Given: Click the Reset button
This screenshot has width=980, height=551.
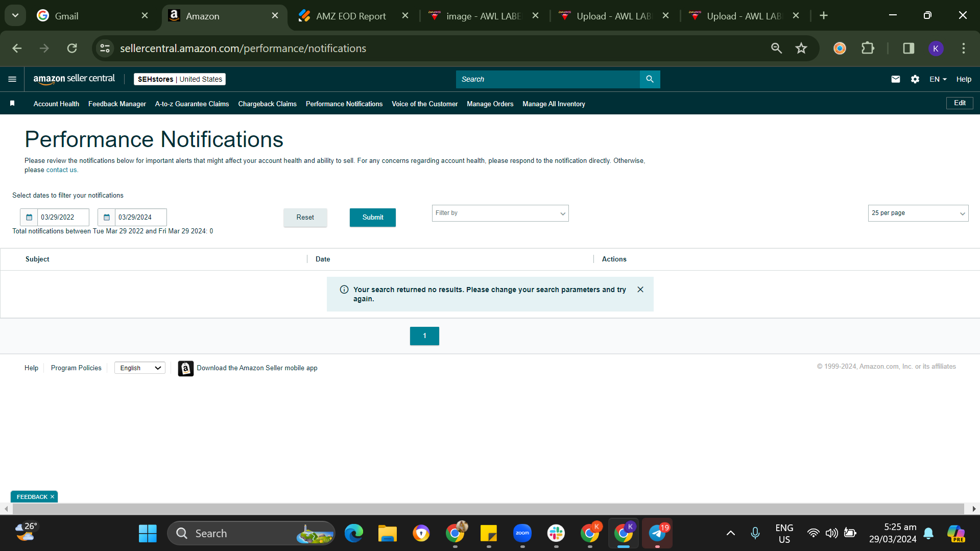Looking at the screenshot, I should 305,218.
